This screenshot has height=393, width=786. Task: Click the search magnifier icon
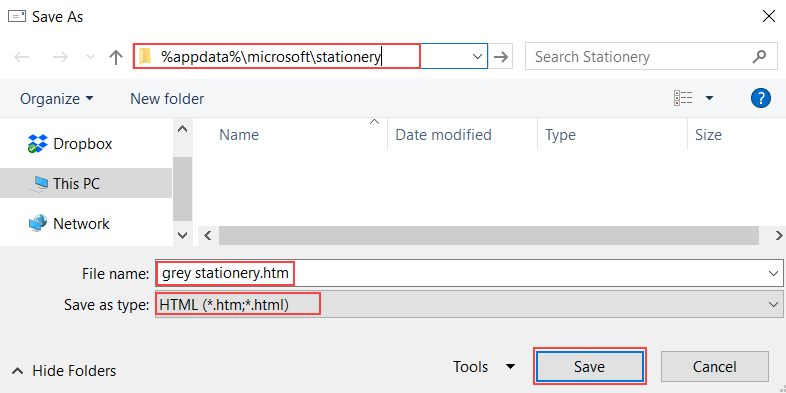pos(759,56)
